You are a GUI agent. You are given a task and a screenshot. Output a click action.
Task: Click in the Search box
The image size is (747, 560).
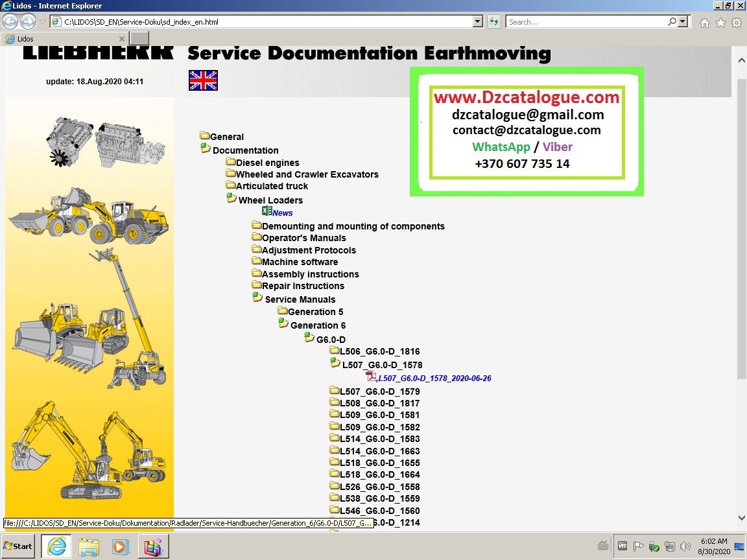[x=586, y=21]
